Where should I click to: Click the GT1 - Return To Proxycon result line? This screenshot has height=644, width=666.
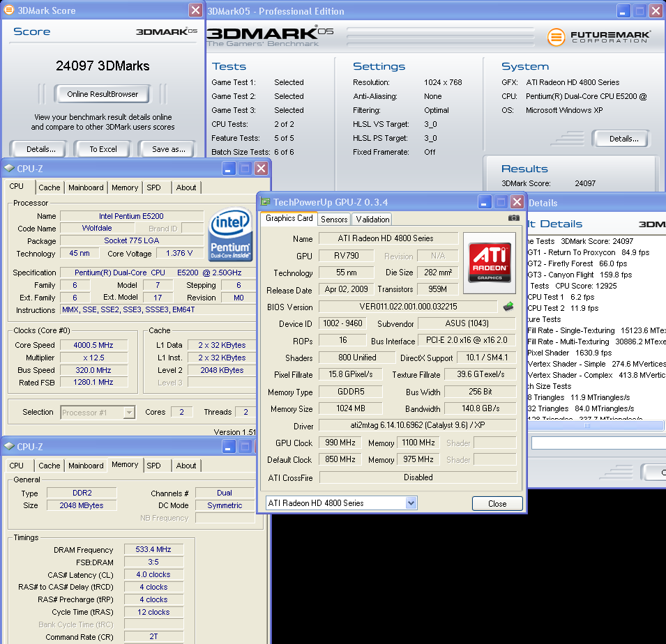(x=589, y=252)
